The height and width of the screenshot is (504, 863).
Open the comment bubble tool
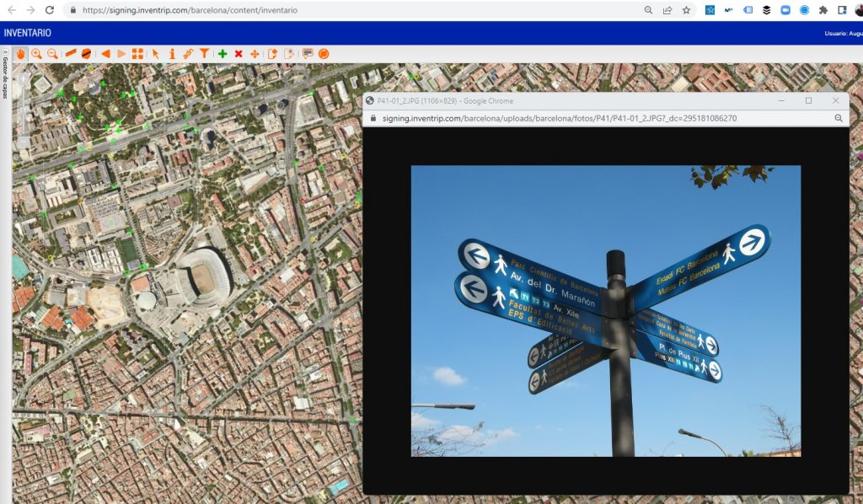(x=308, y=53)
